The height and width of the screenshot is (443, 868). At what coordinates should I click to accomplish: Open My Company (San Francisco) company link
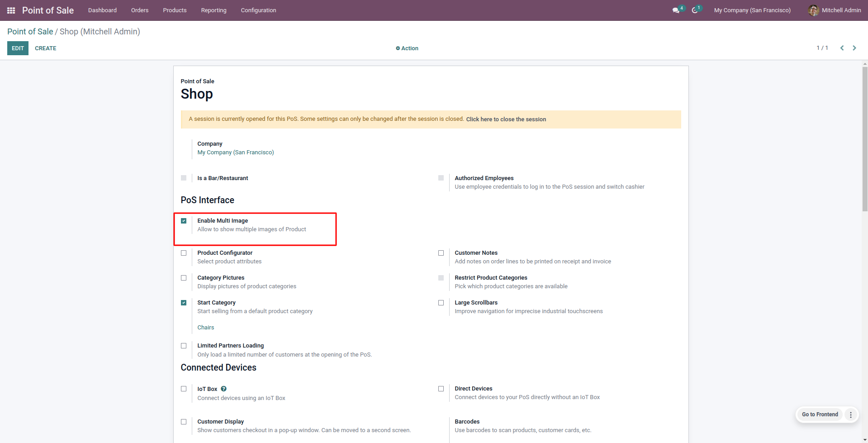236,152
